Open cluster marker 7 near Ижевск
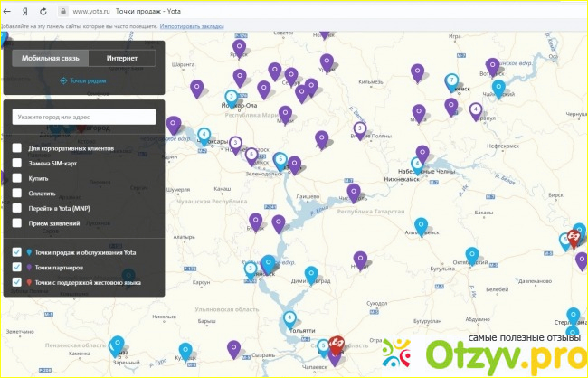The image size is (588, 378). point(451,80)
